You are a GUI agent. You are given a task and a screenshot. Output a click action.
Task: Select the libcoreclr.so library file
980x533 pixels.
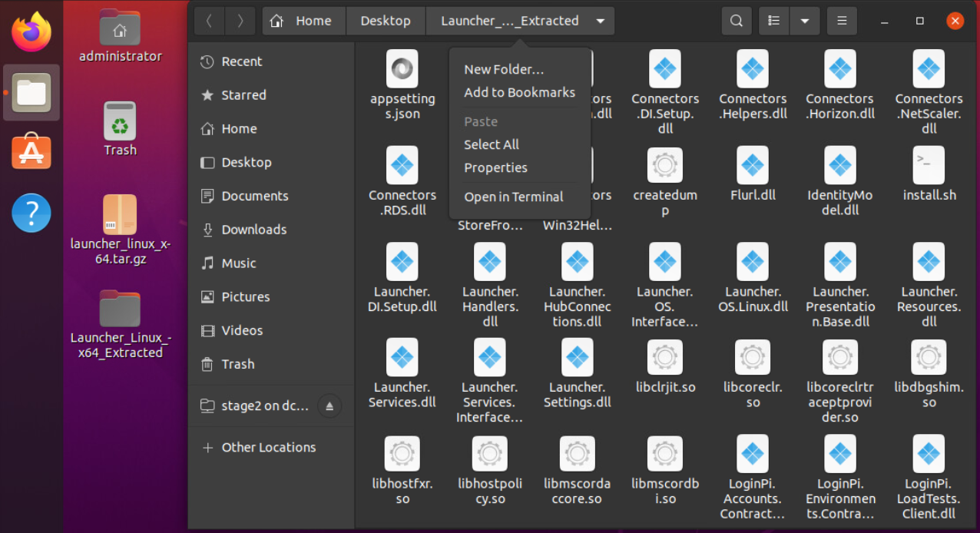point(752,357)
